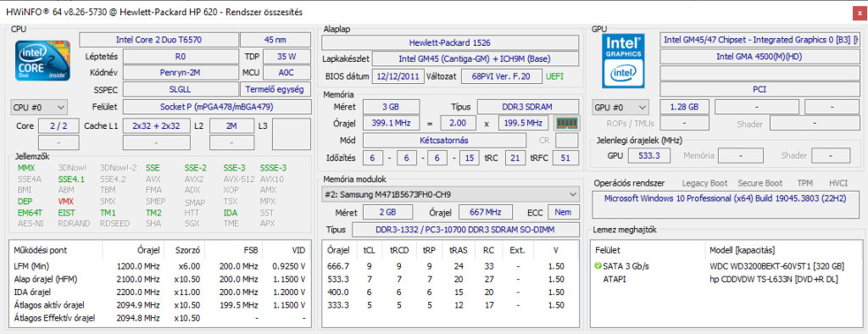Click the HVCI indicator
The height and width of the screenshot is (334, 868).
(x=838, y=183)
